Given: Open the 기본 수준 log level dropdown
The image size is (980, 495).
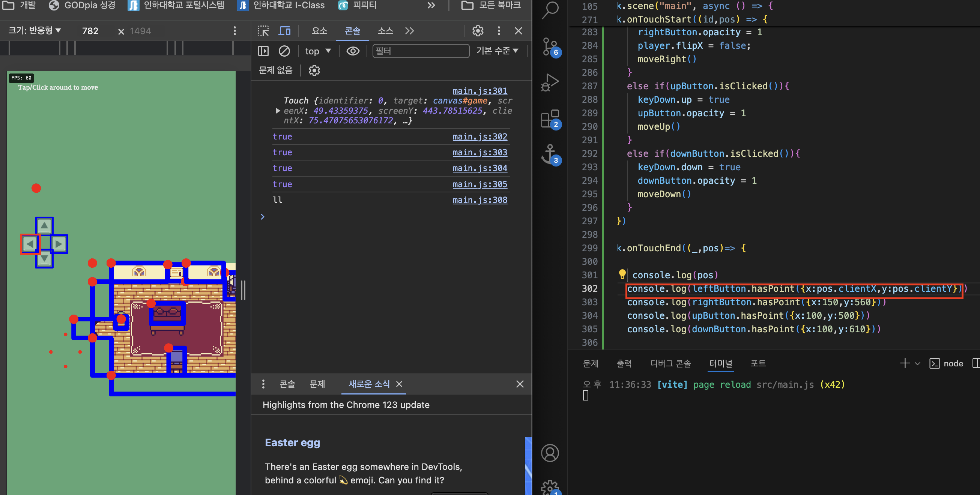Looking at the screenshot, I should [x=497, y=51].
